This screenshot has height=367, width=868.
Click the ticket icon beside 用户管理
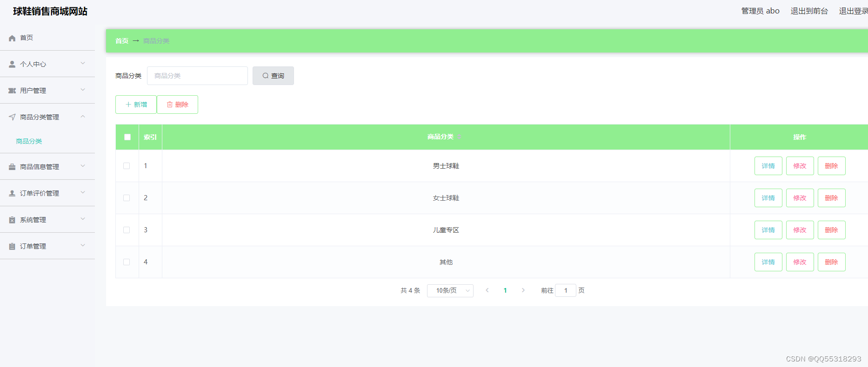(12, 91)
